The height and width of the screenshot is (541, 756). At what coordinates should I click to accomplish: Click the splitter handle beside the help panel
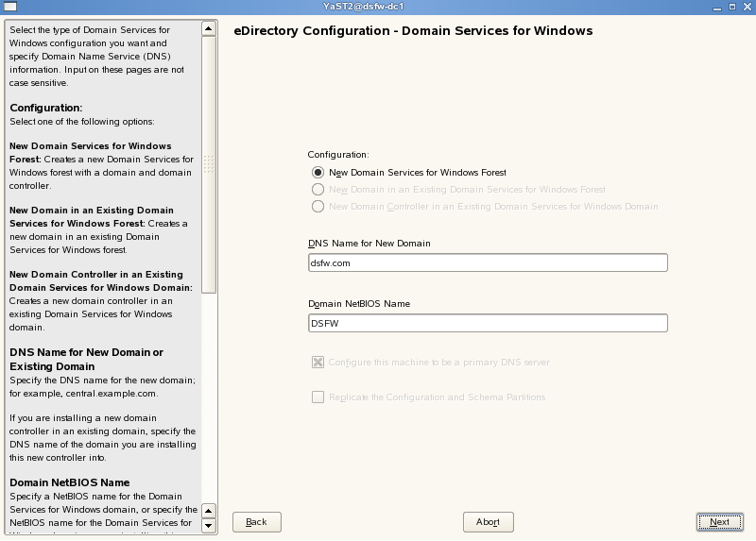pos(210,163)
